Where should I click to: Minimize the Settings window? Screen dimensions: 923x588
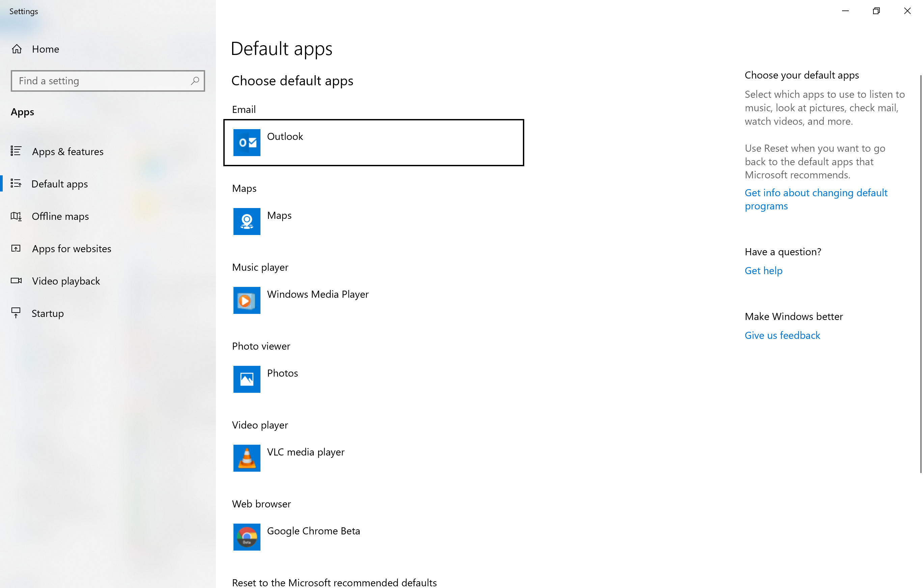point(845,11)
